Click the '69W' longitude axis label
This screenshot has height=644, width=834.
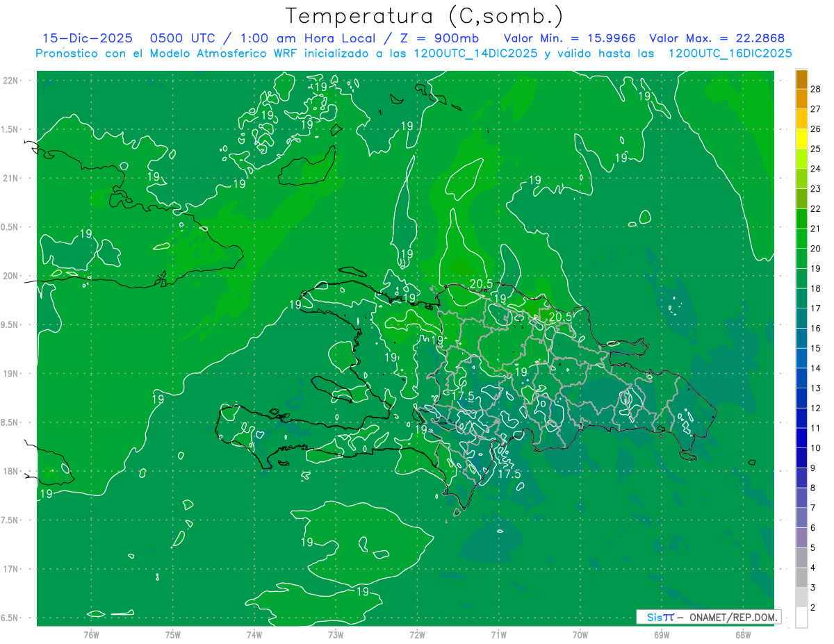(x=662, y=634)
